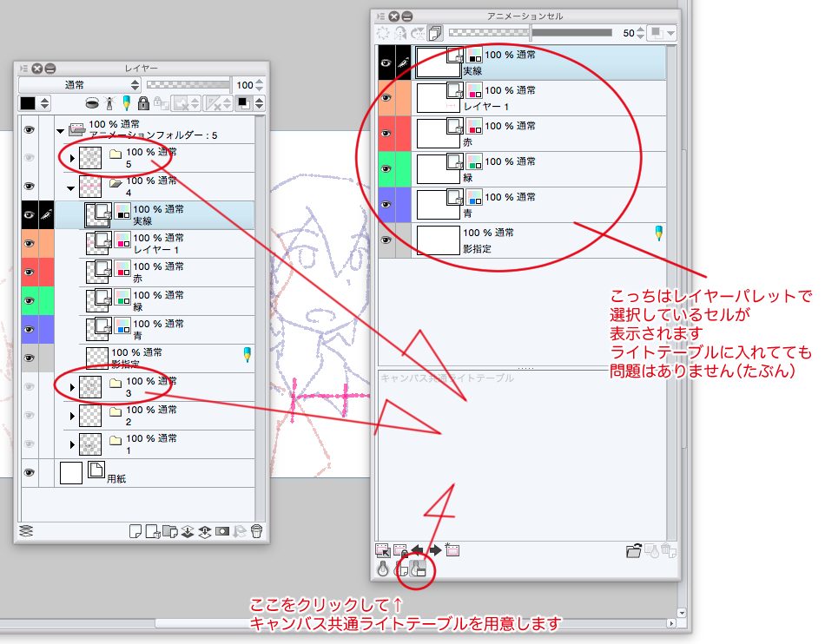This screenshot has height=644, width=825.
Task: Click select cel icon in Animation Cel palette
Action: pos(383,550)
